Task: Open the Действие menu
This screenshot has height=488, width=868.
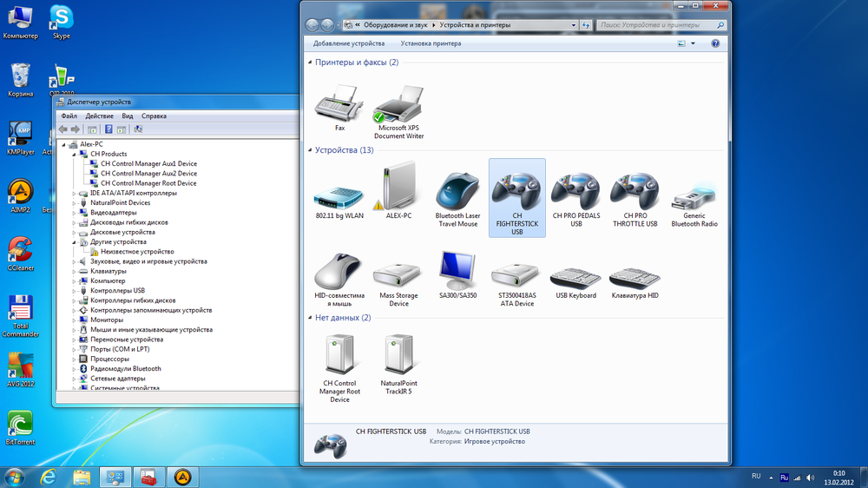Action: click(x=99, y=115)
